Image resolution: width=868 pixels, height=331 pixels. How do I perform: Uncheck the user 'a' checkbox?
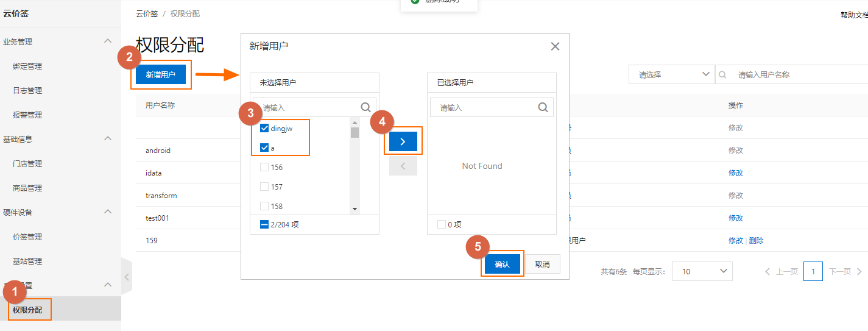point(264,148)
